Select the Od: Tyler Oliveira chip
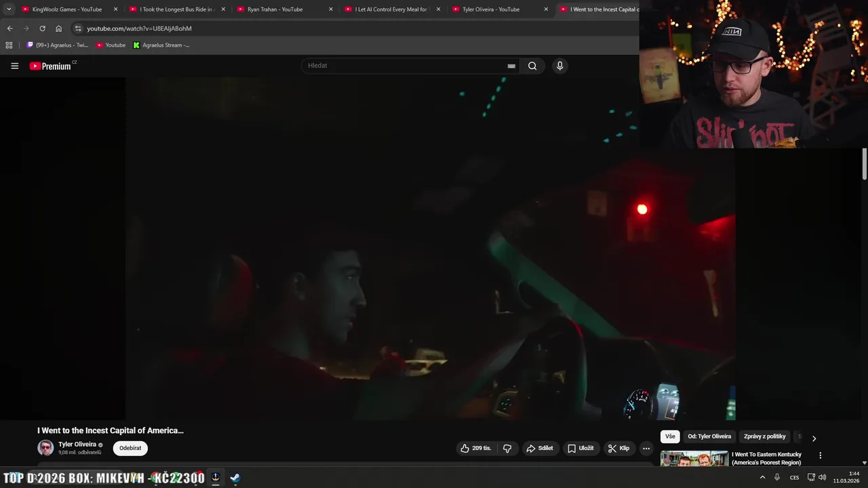This screenshot has width=868, height=488. (709, 436)
